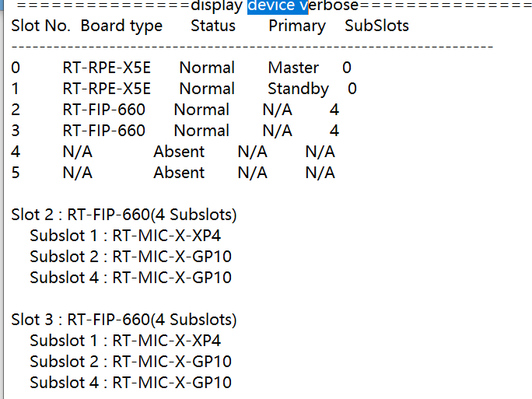Click "Standby" in the slot 1 row
This screenshot has height=399, width=532.
click(x=298, y=89)
